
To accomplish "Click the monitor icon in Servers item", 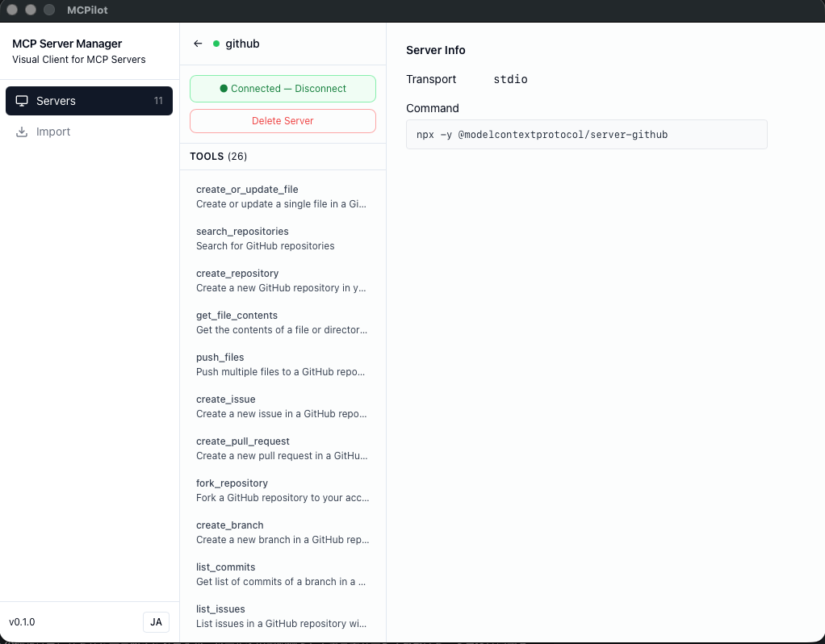I will 22,101.
